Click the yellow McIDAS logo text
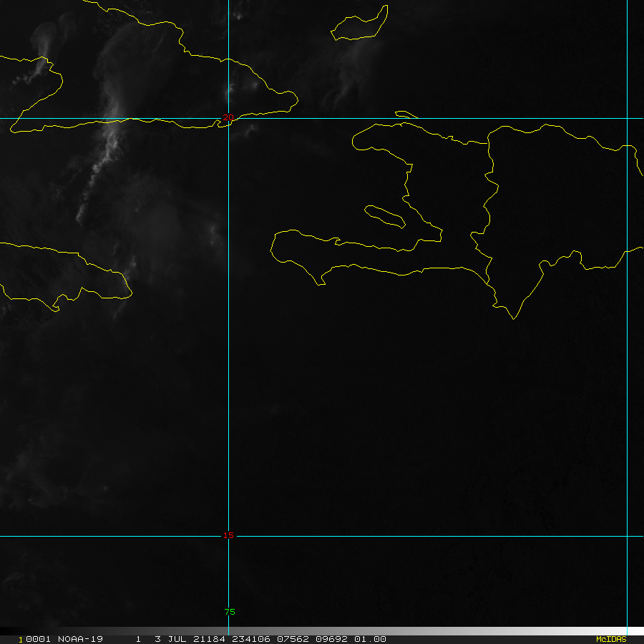Screen dimensions: 644x644 tap(610, 639)
